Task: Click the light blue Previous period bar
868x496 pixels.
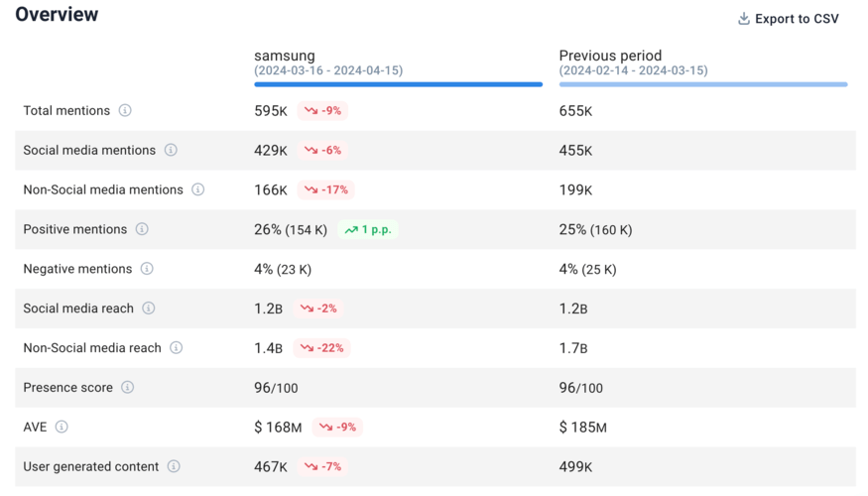Action: (702, 84)
